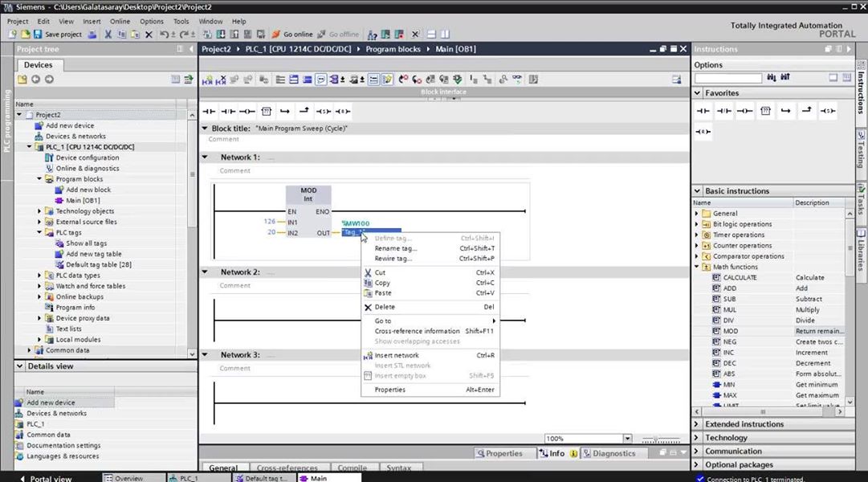Image resolution: width=868 pixels, height=482 pixels.
Task: Insert a normally closed contact from editor favorites
Action: pos(228,112)
